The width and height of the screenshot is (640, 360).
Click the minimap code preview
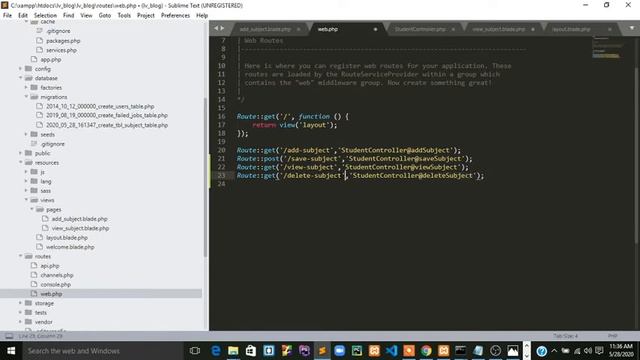[606, 47]
